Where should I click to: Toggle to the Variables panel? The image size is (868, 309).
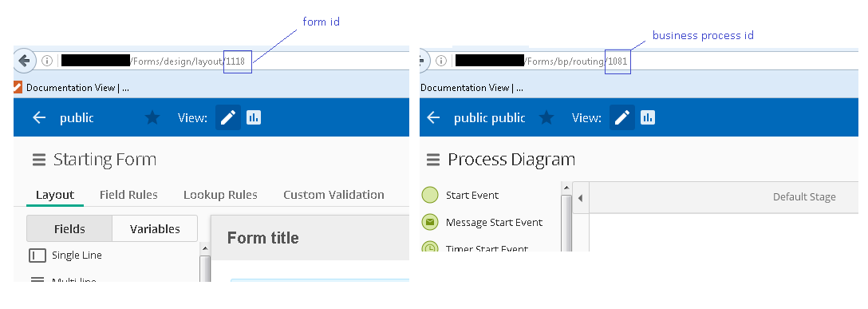(x=155, y=228)
